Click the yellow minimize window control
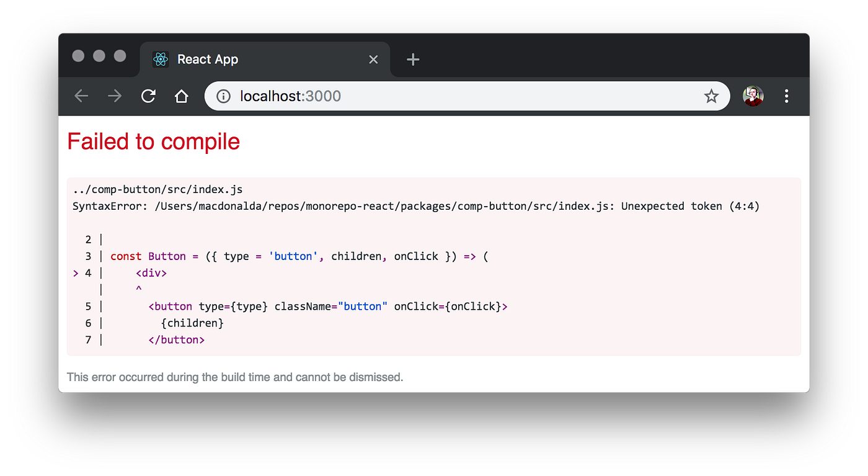Viewport: 868px width, 476px height. pos(99,55)
